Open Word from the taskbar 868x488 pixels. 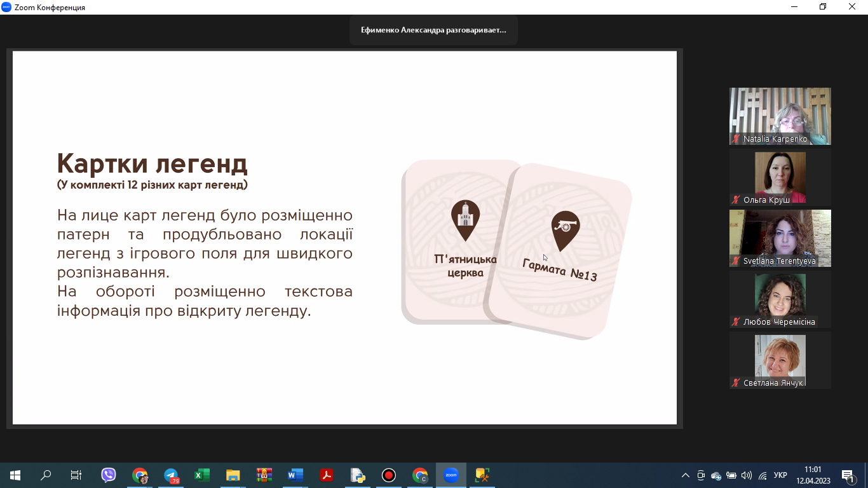[295, 475]
